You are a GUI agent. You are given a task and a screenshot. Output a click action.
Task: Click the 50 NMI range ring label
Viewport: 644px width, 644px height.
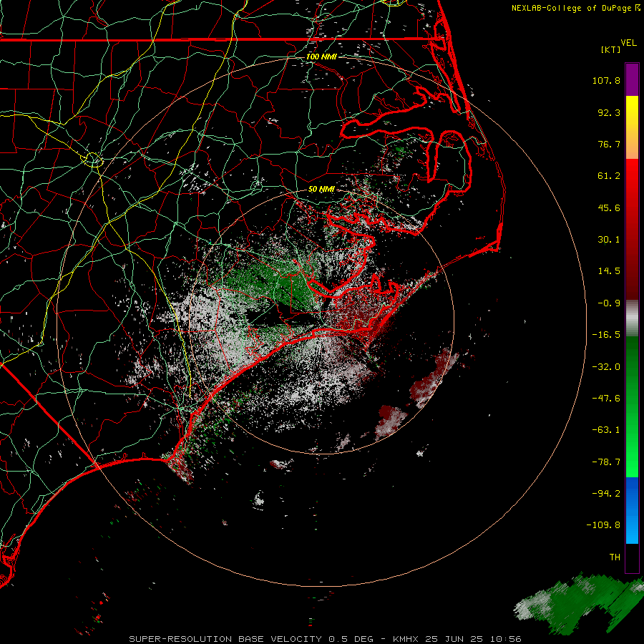(x=321, y=190)
